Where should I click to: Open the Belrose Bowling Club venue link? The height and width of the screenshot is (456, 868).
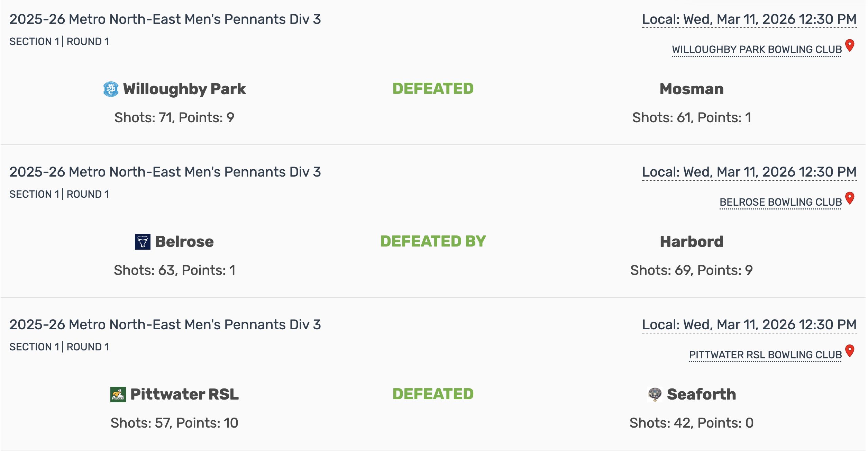[780, 203]
